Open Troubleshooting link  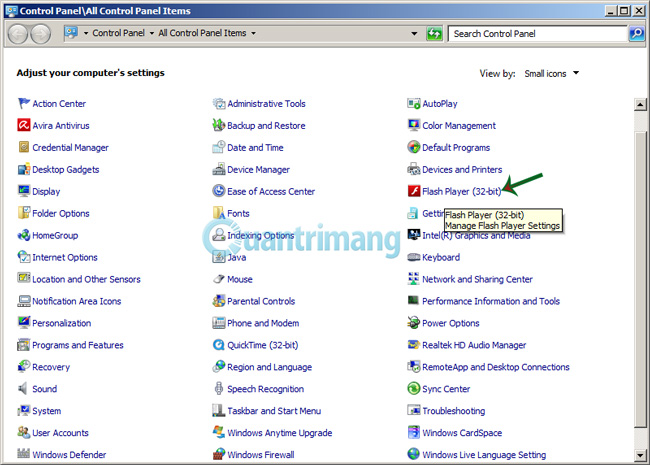(x=454, y=411)
